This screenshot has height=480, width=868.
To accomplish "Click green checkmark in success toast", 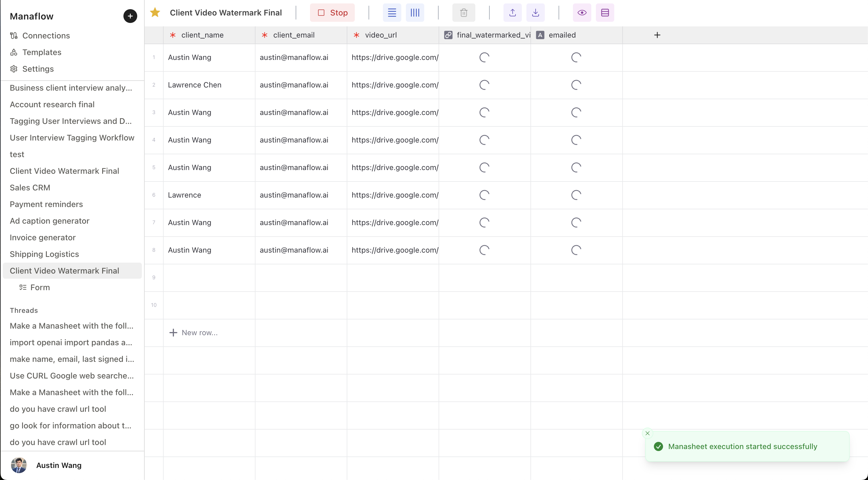I will (658, 446).
